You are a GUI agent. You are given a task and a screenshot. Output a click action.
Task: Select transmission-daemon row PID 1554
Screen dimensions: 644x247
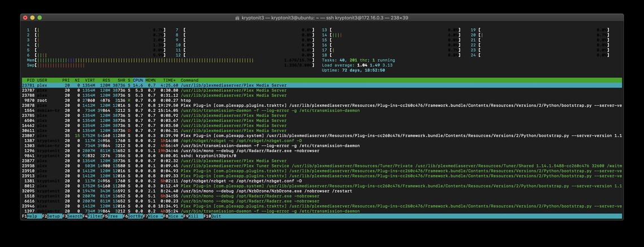[x=322, y=111]
